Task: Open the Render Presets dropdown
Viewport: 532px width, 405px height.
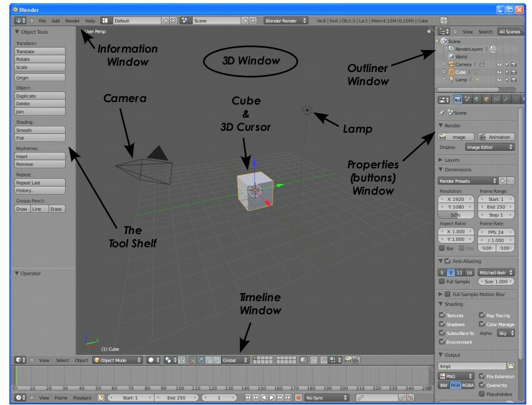Action: click(x=468, y=181)
